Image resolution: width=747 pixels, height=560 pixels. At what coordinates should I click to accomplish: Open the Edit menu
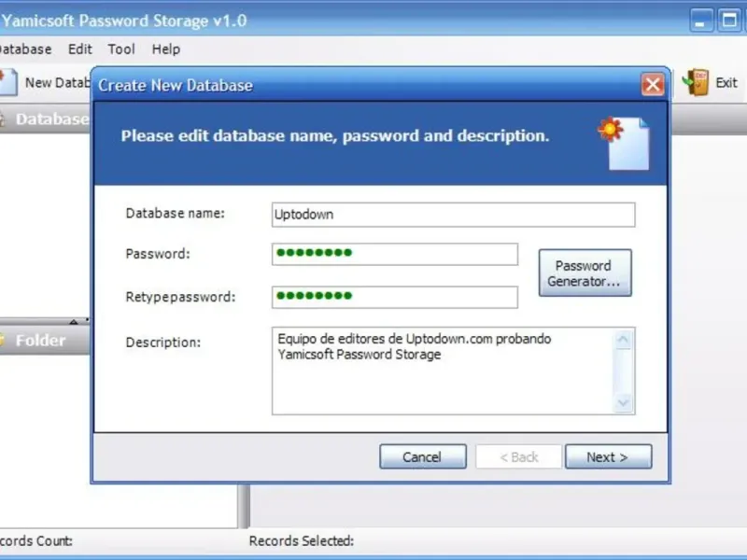click(80, 49)
